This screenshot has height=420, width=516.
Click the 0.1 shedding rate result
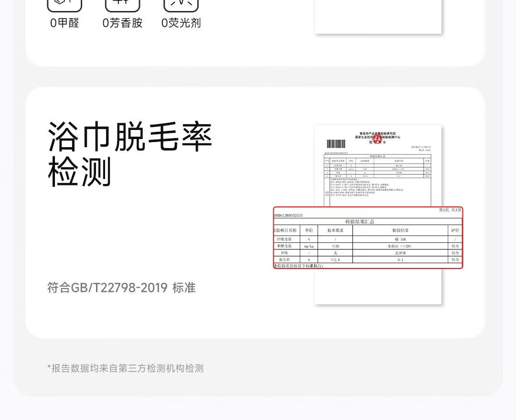(x=400, y=260)
